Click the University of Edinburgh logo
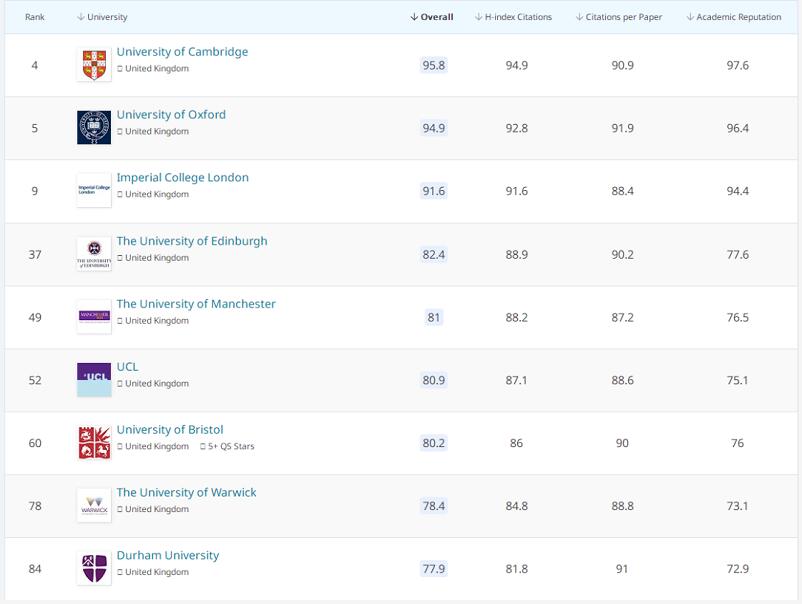 (94, 254)
